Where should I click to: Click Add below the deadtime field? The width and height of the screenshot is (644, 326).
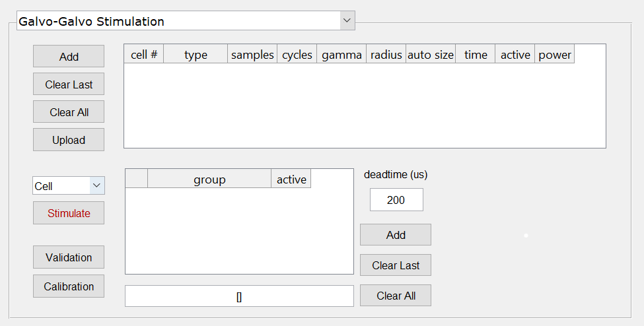point(396,235)
